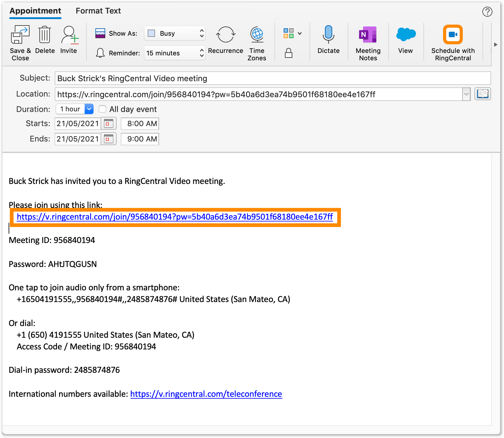
Task: Edit the Ends date 21/05/2021 field
Action: pos(78,139)
